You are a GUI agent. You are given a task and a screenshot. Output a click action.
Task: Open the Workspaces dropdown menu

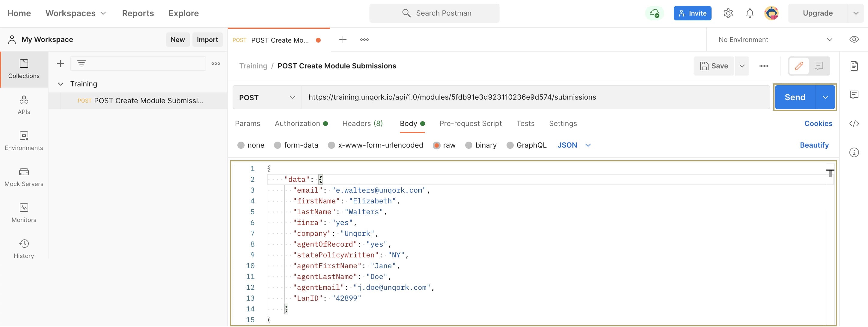tap(76, 13)
